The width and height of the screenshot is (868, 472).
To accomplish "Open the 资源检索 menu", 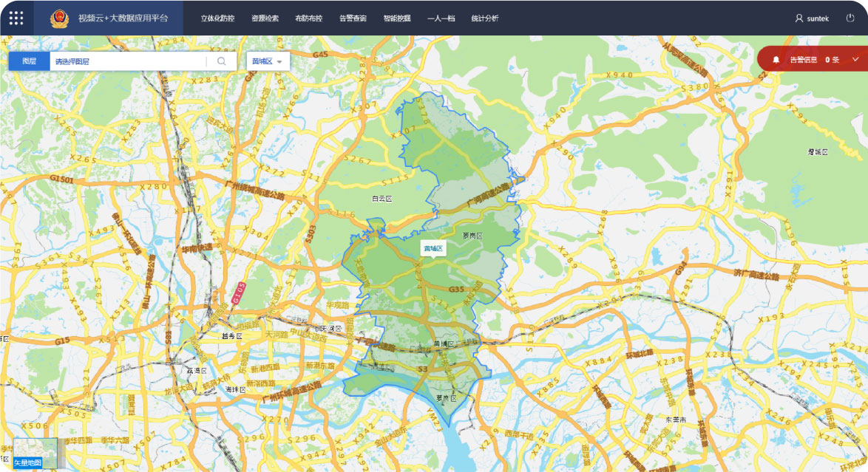I will pyautogui.click(x=265, y=18).
